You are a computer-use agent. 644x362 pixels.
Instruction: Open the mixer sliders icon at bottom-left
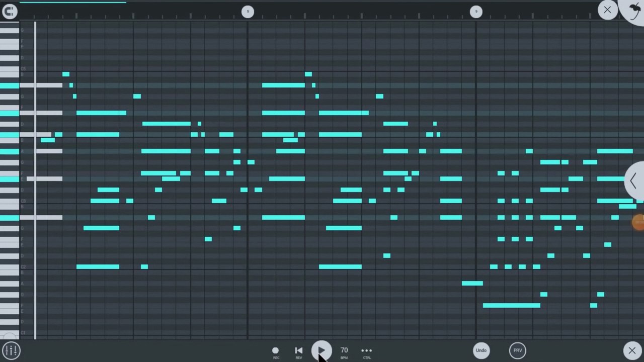coord(11,350)
